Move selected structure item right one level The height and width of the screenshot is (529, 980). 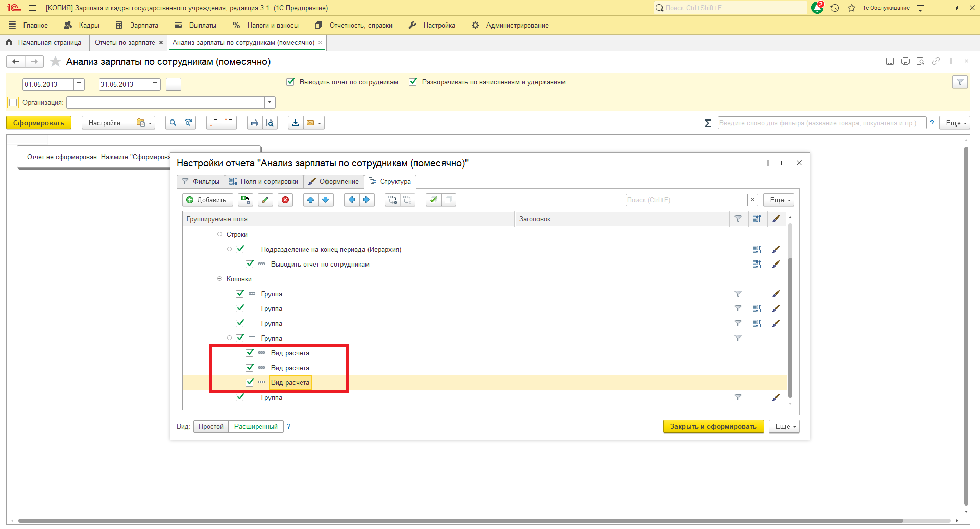coord(366,200)
